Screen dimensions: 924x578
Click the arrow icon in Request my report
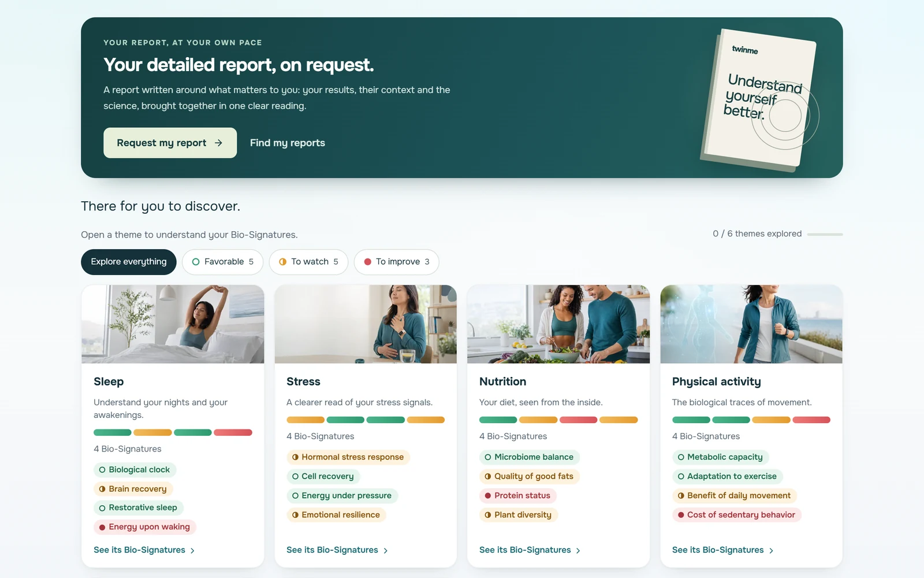click(218, 143)
